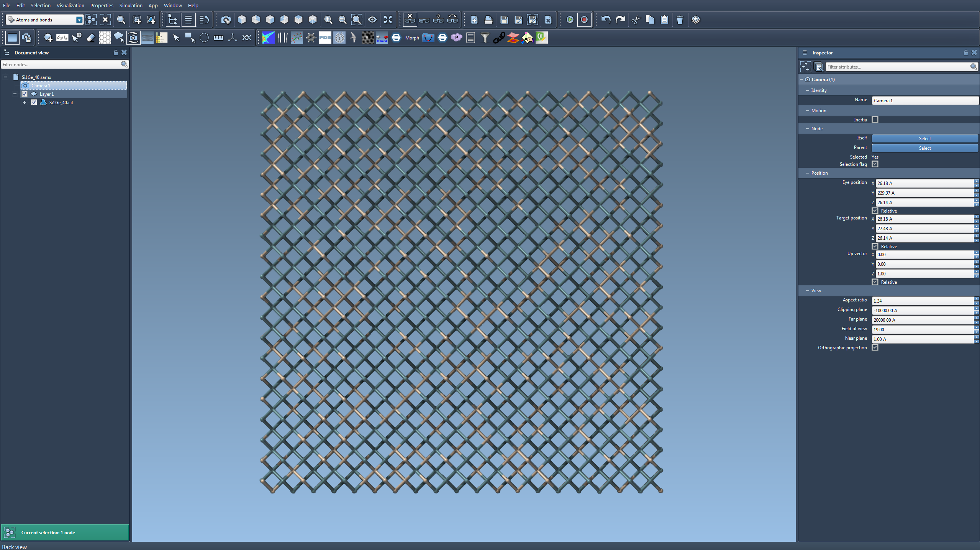Expand the Si1Ge_40.cif tree node

25,102
